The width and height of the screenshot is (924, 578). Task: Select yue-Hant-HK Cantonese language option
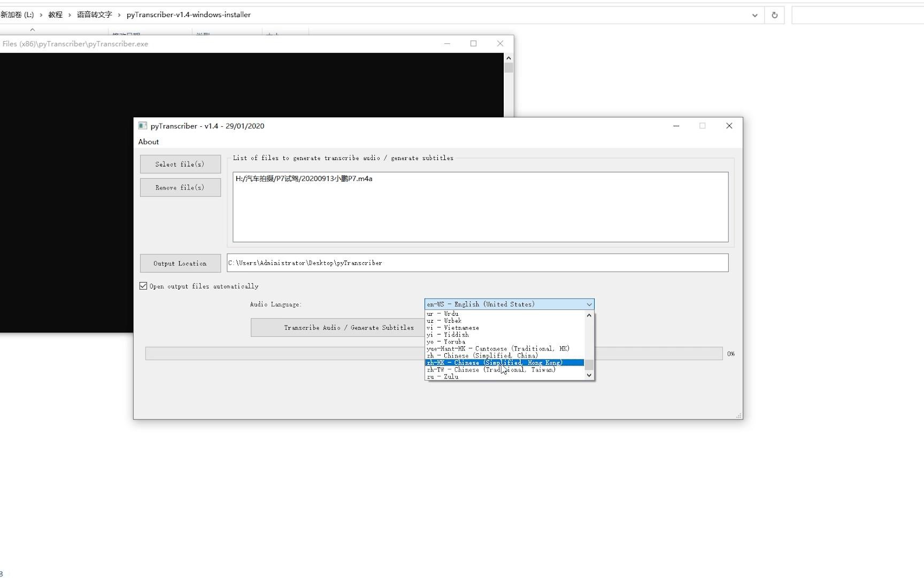click(504, 348)
